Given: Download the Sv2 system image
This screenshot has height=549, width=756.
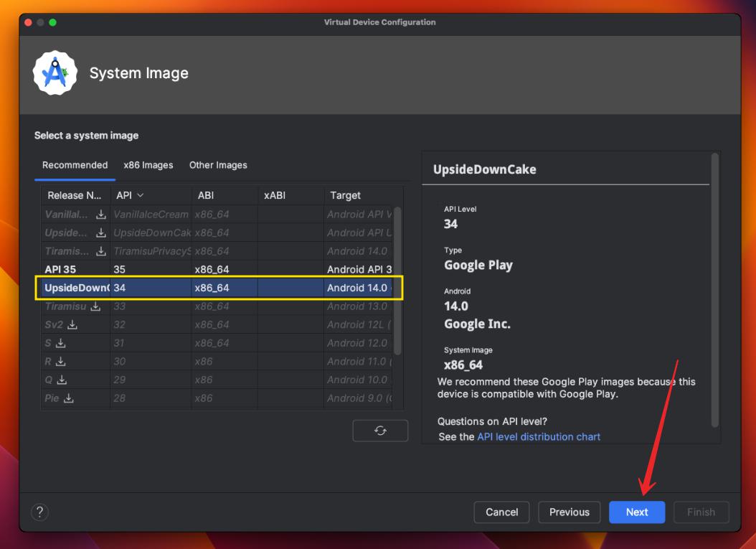Looking at the screenshot, I should coord(72,324).
